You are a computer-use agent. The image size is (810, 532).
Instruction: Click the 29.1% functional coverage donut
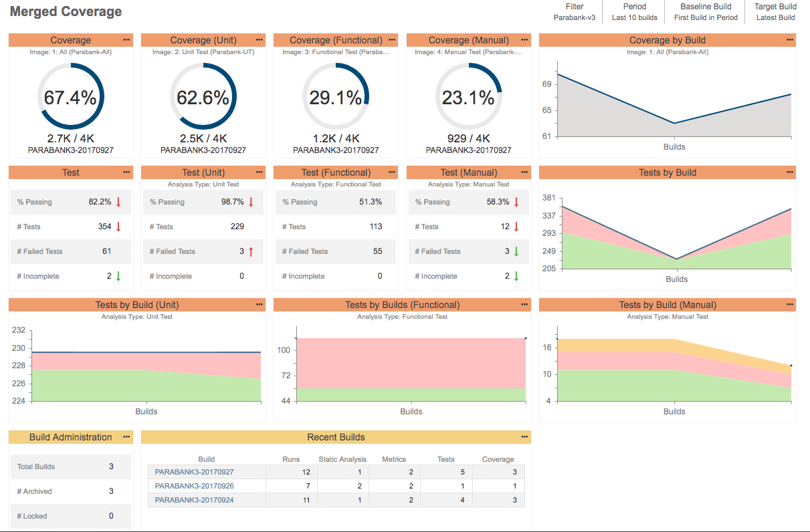click(x=335, y=98)
